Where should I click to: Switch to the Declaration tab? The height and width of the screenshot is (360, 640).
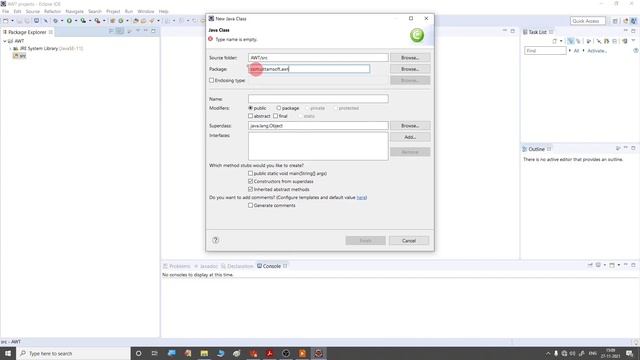[x=237, y=266]
